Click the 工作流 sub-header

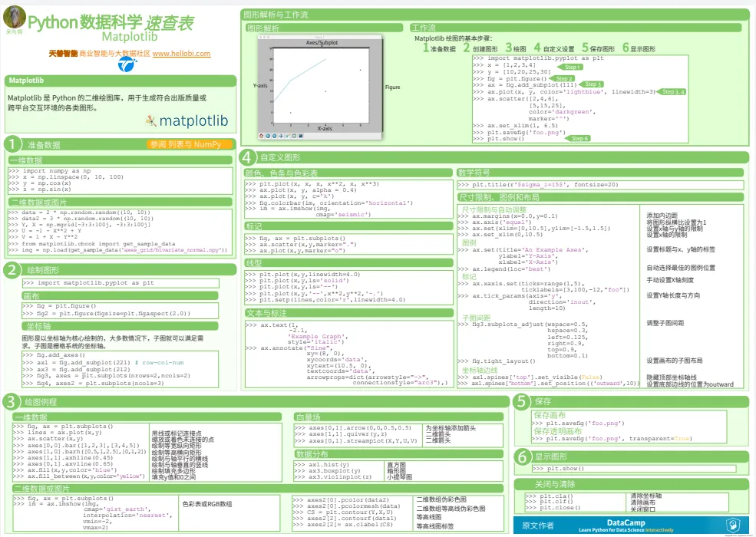pos(576,28)
